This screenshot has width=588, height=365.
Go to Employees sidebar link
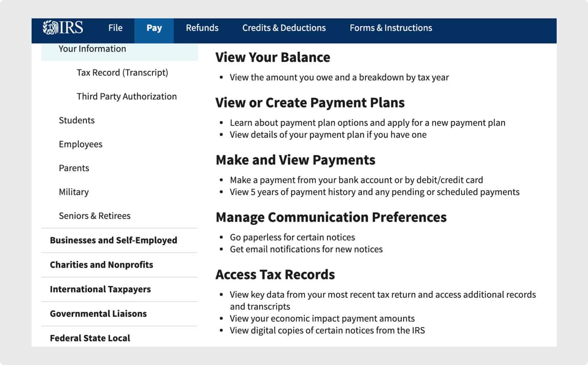(80, 144)
